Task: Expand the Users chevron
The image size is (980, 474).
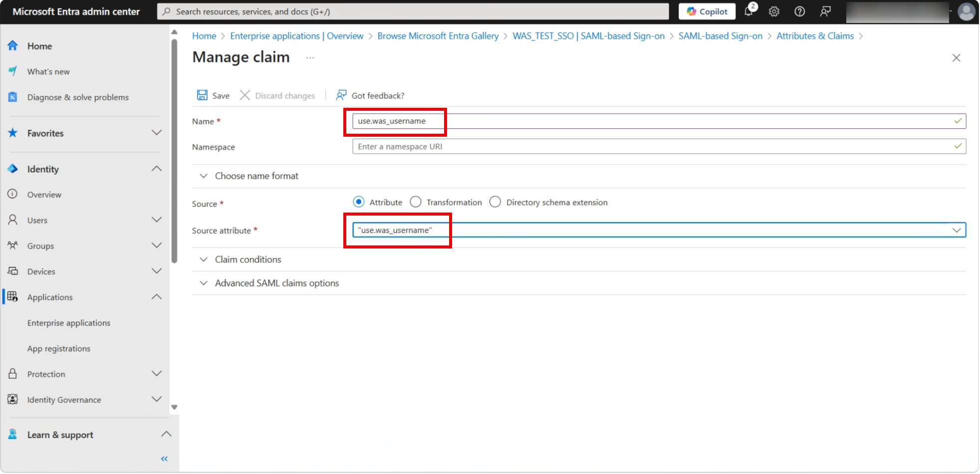Action: coord(157,220)
